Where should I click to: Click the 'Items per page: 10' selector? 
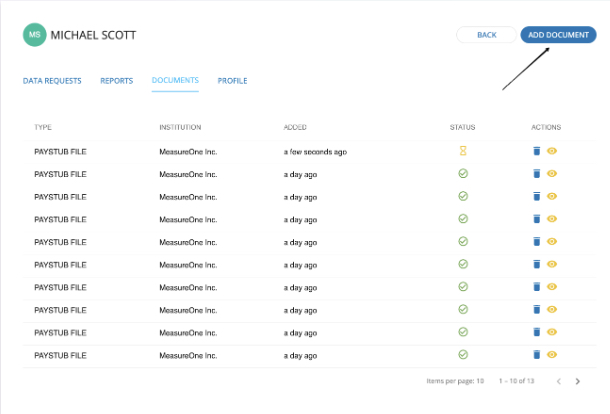(x=455, y=381)
